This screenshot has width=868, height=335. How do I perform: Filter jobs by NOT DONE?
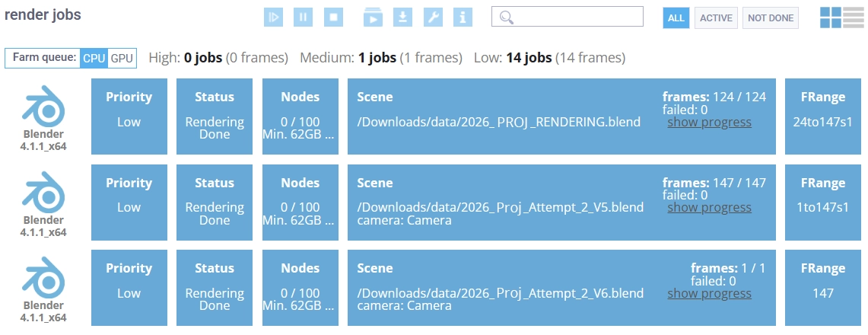click(771, 18)
